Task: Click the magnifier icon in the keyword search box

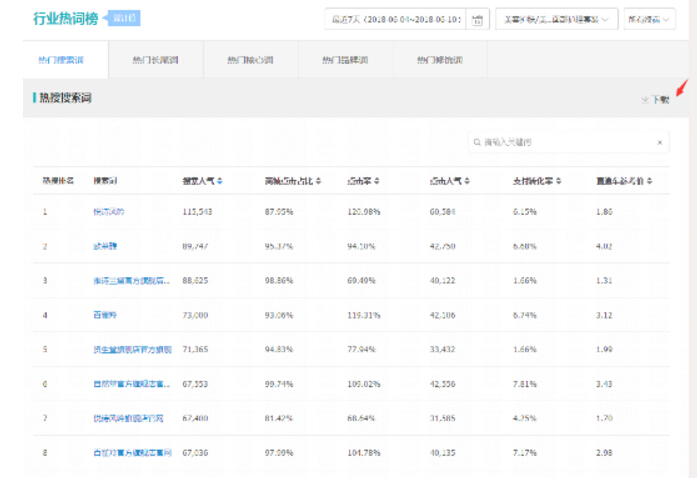Action: pyautogui.click(x=477, y=143)
